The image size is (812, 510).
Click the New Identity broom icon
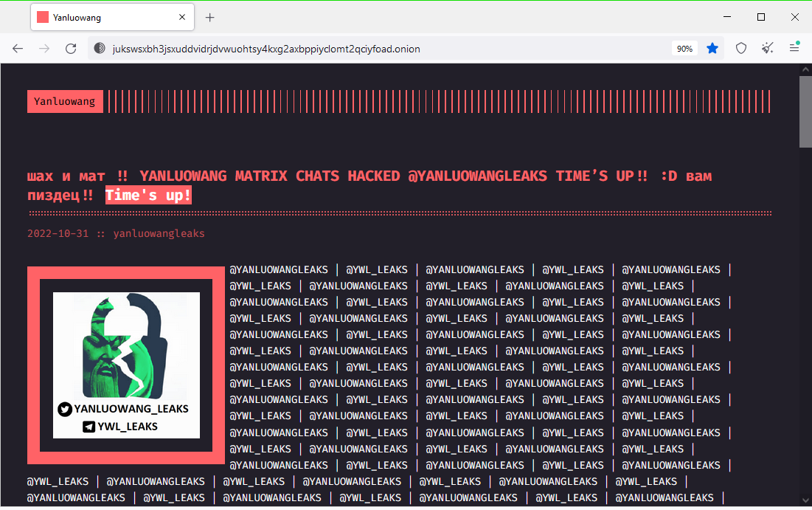[768, 48]
